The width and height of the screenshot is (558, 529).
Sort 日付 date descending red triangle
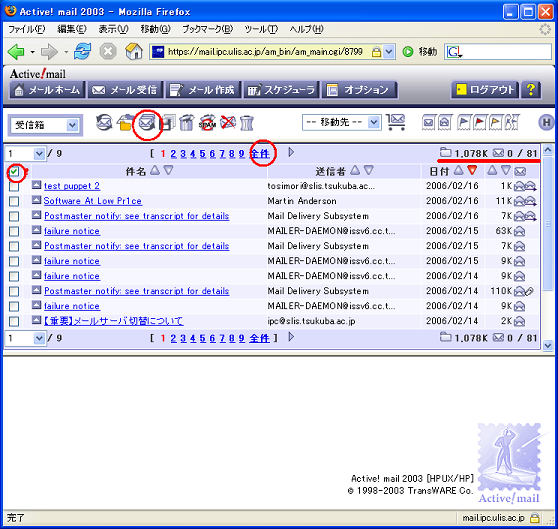click(x=472, y=170)
